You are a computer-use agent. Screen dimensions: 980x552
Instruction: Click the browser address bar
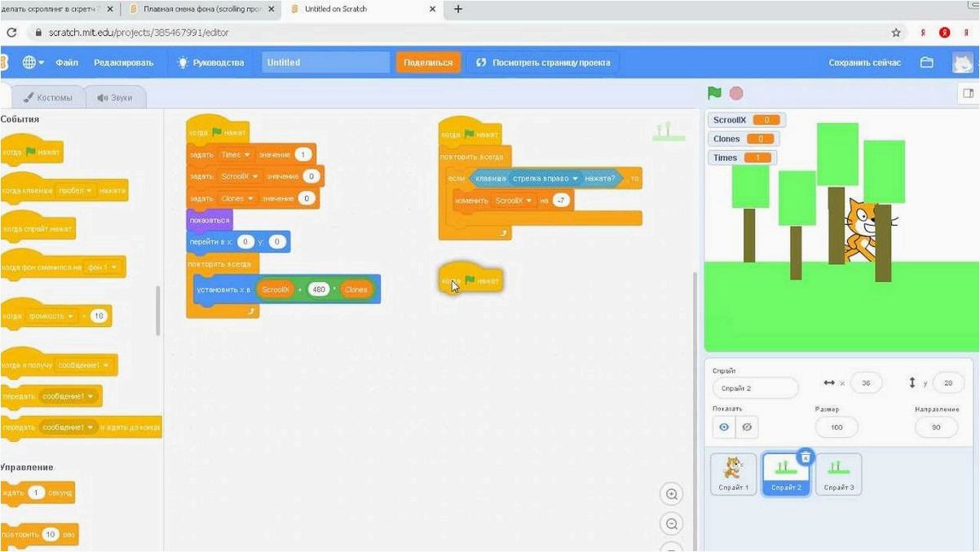(x=457, y=33)
